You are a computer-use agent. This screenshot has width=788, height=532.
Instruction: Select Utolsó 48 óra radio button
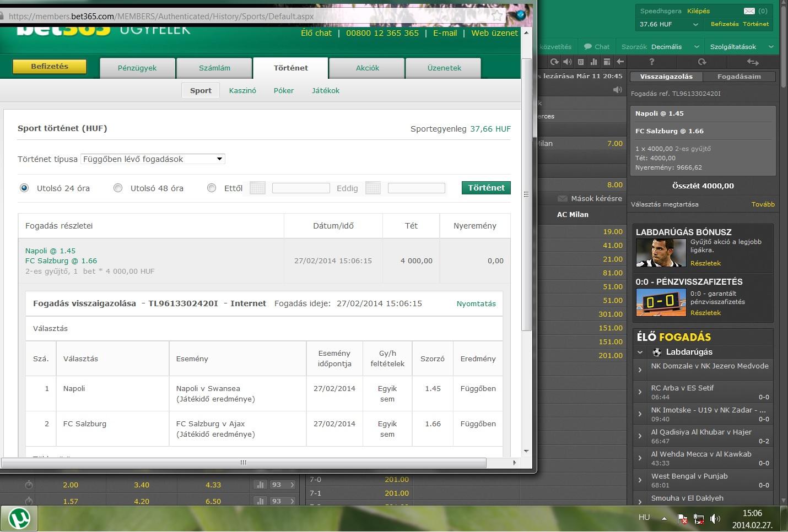[118, 188]
